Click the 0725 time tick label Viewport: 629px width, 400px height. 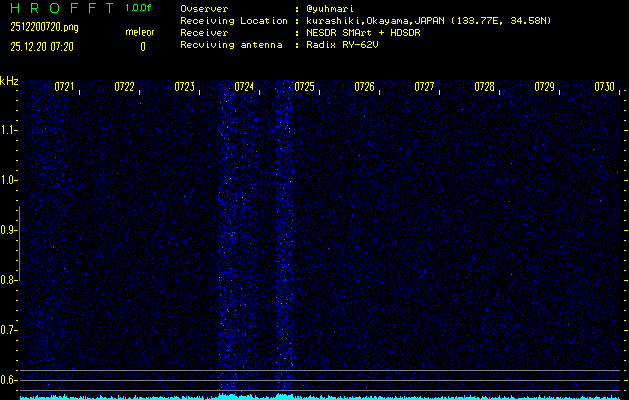coord(304,87)
